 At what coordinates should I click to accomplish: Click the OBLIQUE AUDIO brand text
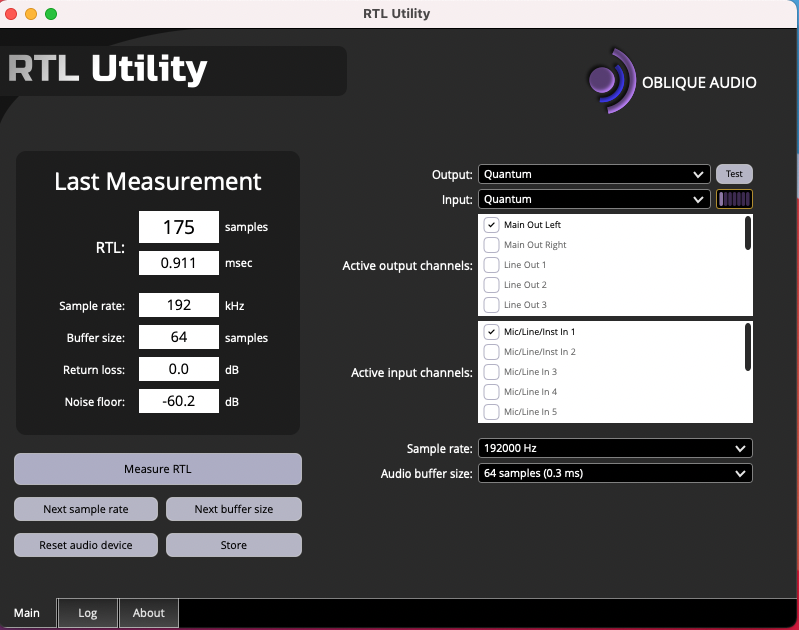(x=699, y=83)
